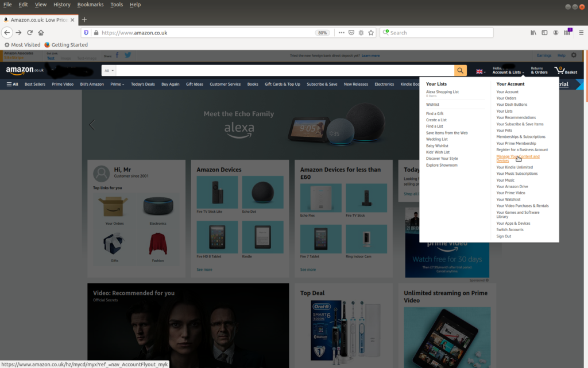The width and height of the screenshot is (588, 368).
Task: Click the tracking protection shield icon
Action: [x=86, y=33]
